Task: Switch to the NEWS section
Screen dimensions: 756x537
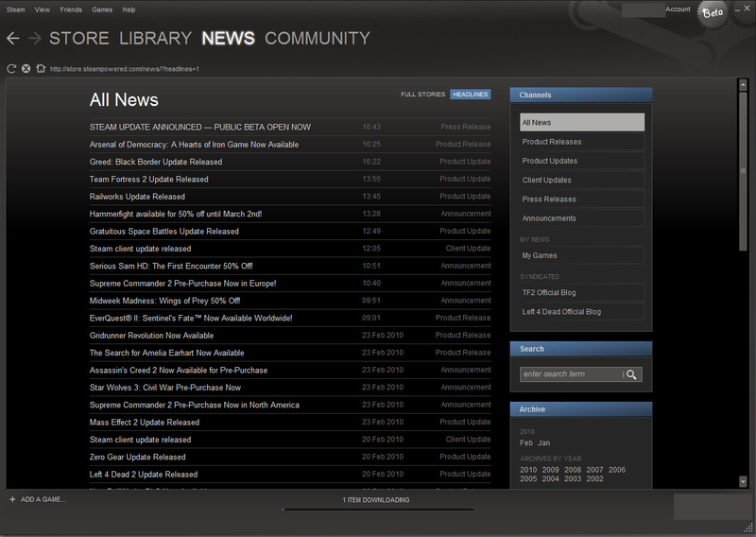Action: pos(228,38)
